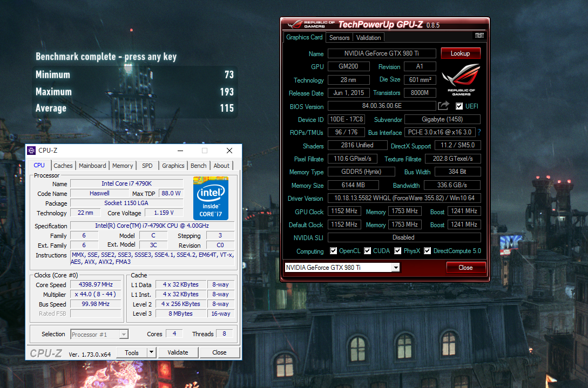This screenshot has height=388, width=588.
Task: Click the Average benchmark score 115
Action: [x=226, y=108]
